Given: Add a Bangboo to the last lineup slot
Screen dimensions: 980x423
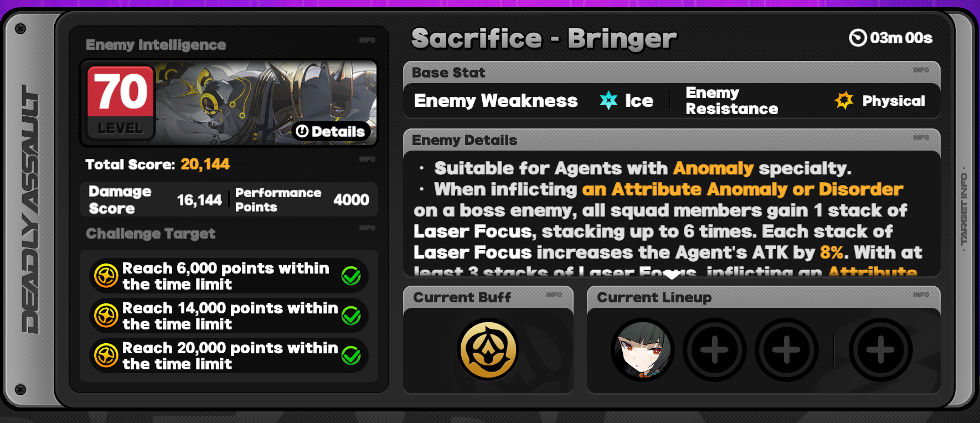Looking at the screenshot, I should tap(880, 349).
